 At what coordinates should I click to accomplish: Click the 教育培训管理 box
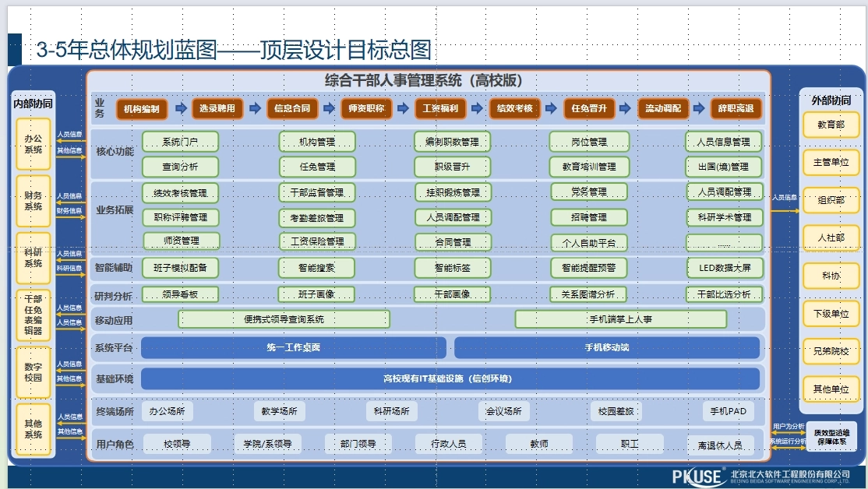589,167
